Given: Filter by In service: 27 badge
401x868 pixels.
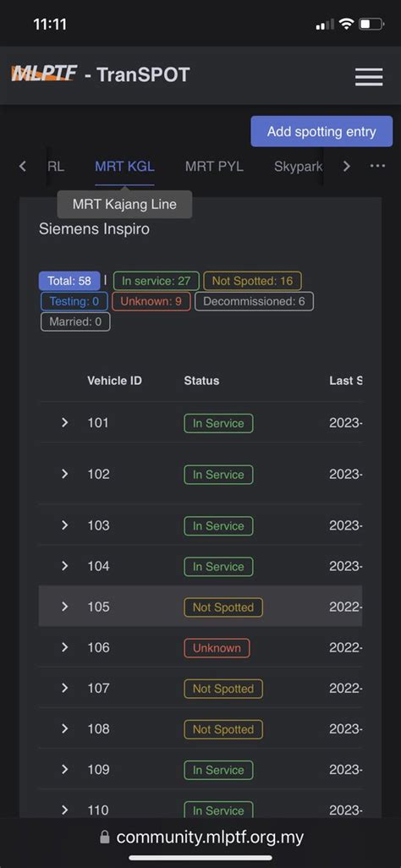Looking at the screenshot, I should point(157,281).
